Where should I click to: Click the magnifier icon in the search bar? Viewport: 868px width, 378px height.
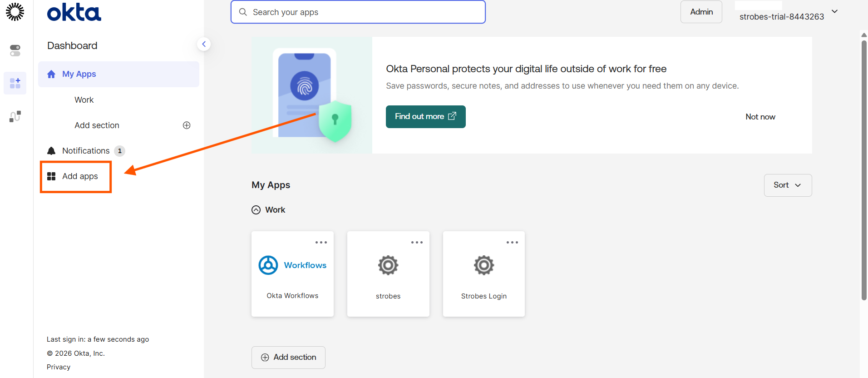click(243, 12)
